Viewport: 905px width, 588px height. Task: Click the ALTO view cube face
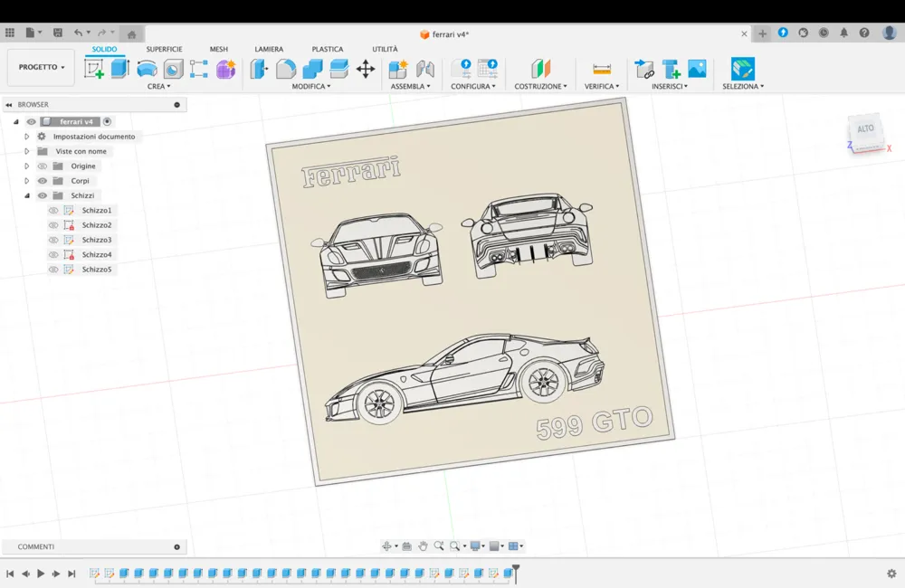[x=865, y=130]
